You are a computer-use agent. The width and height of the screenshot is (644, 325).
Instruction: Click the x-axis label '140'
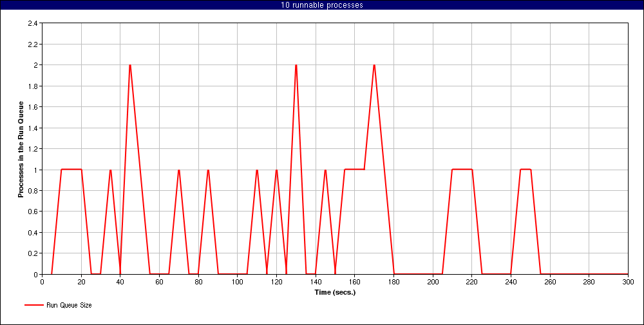(x=316, y=282)
